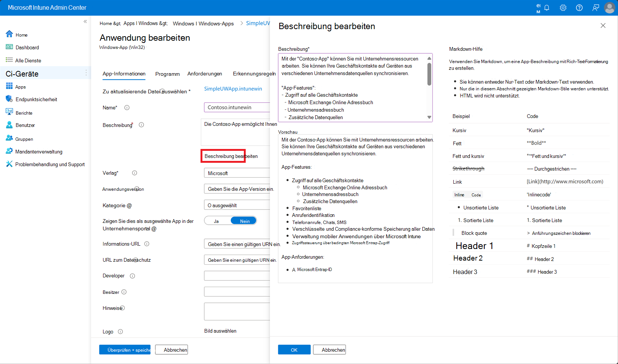Collapse the left navigation pane

(85, 22)
